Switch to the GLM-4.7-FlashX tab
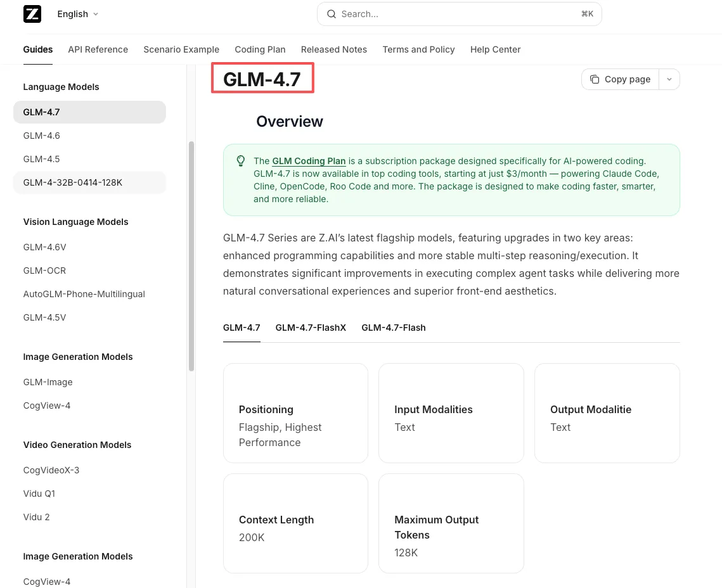 pyautogui.click(x=311, y=328)
